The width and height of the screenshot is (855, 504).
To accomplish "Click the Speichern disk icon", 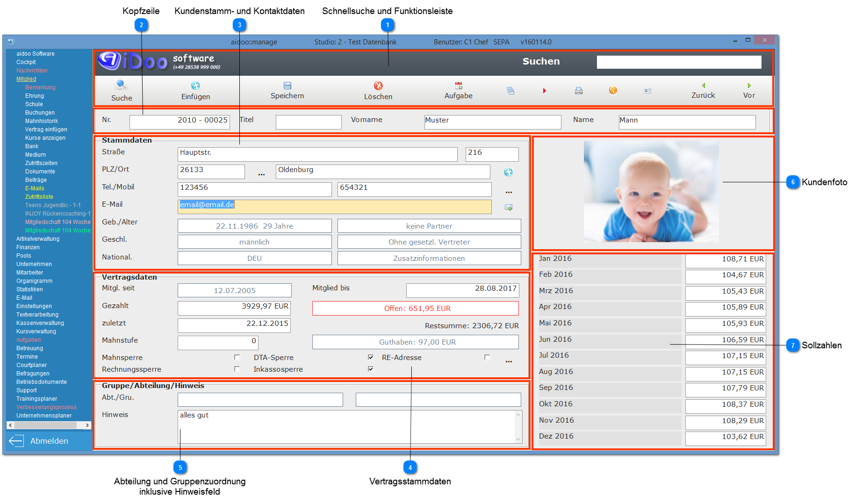I will tap(287, 86).
